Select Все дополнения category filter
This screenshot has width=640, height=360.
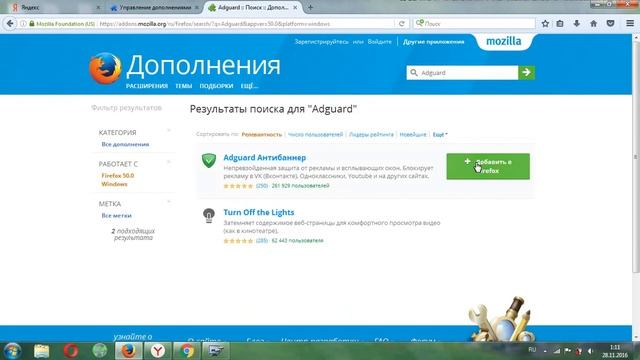click(125, 144)
